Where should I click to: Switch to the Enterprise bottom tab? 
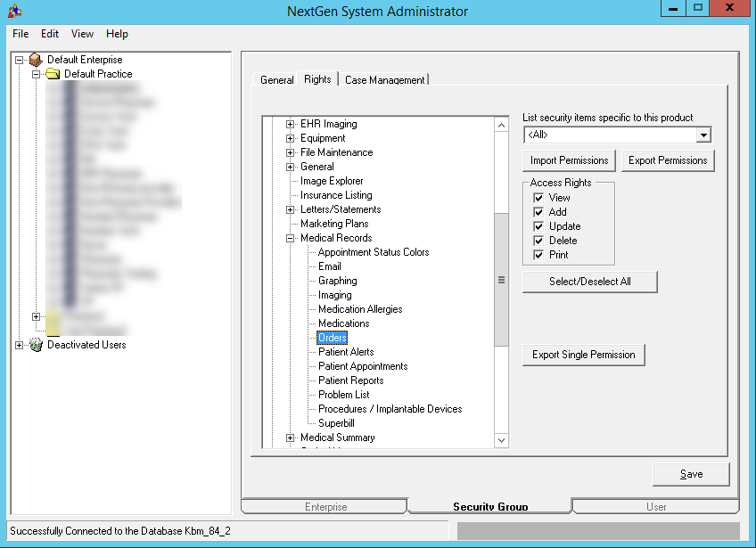[x=325, y=506]
